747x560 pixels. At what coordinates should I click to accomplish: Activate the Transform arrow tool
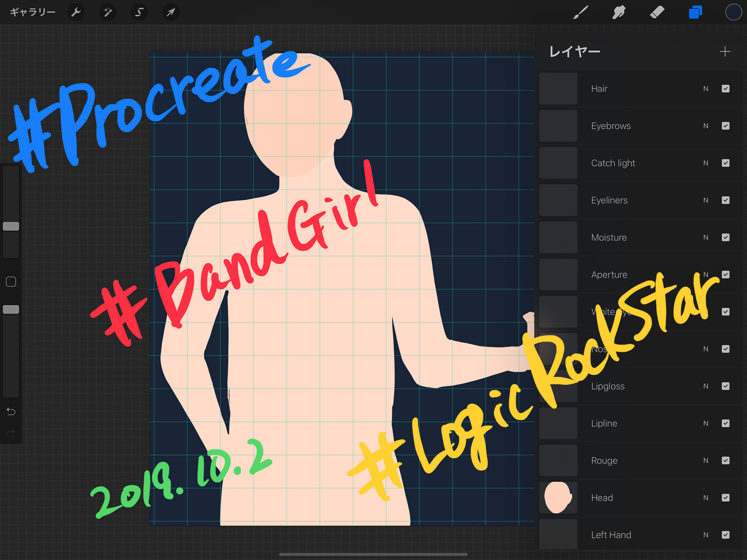tap(171, 12)
